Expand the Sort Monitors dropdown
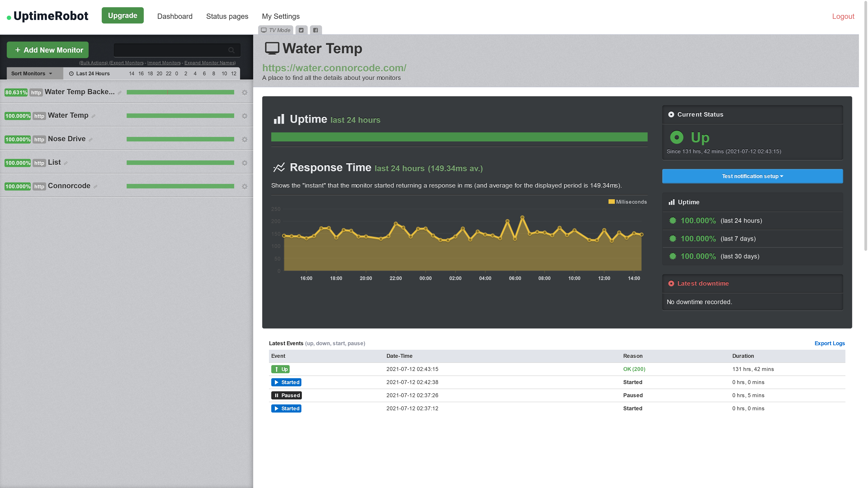The height and width of the screenshot is (488, 868). tap(32, 73)
